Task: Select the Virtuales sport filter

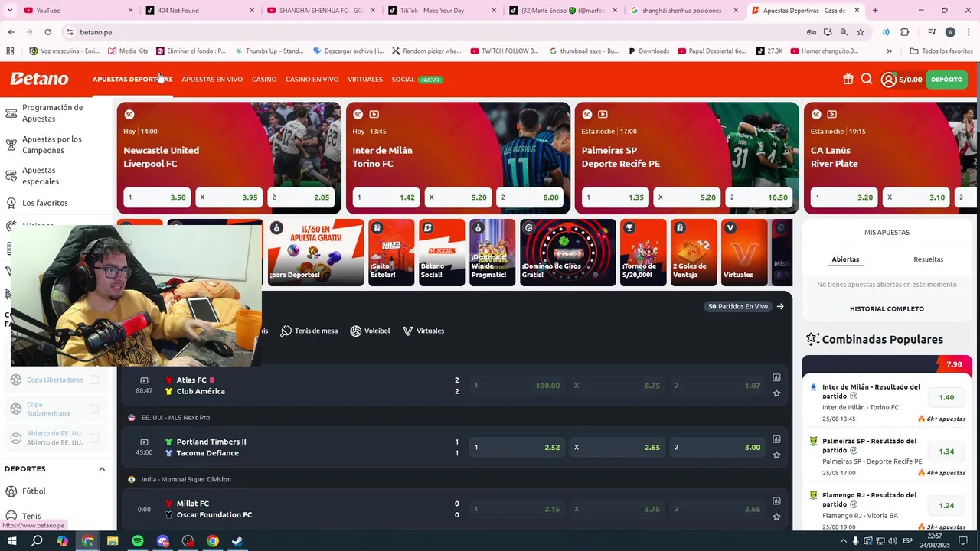Action: [423, 331]
